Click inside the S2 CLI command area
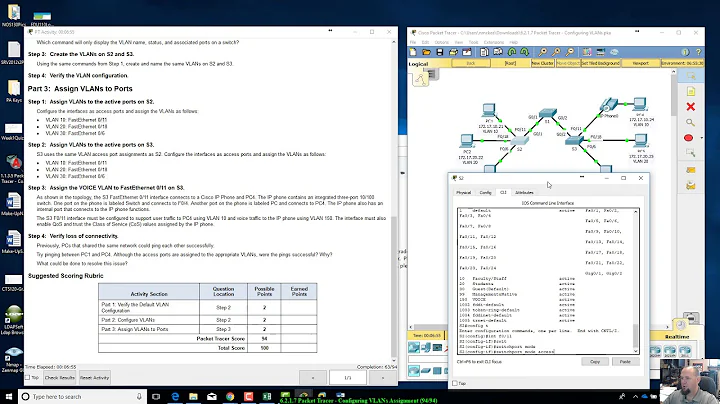 (545, 281)
